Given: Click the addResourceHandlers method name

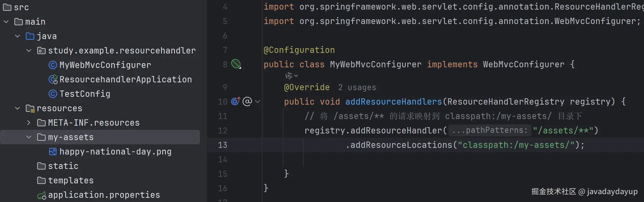Looking at the screenshot, I should (x=393, y=102).
